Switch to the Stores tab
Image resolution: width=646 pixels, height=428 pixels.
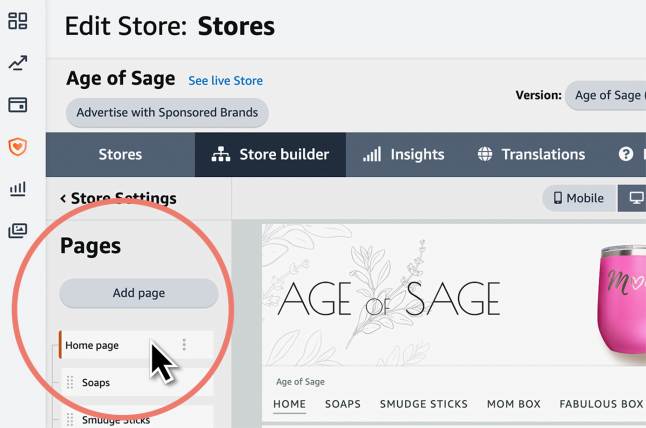point(120,154)
